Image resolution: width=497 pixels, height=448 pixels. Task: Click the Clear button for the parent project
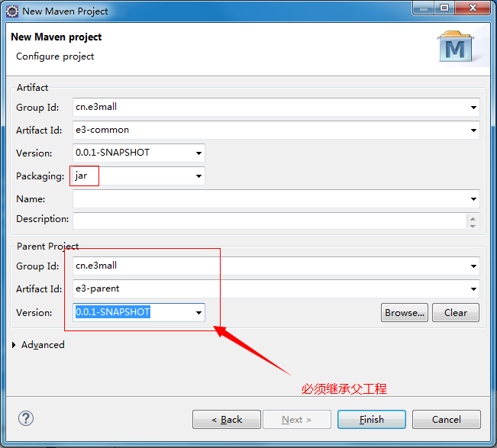tap(456, 313)
